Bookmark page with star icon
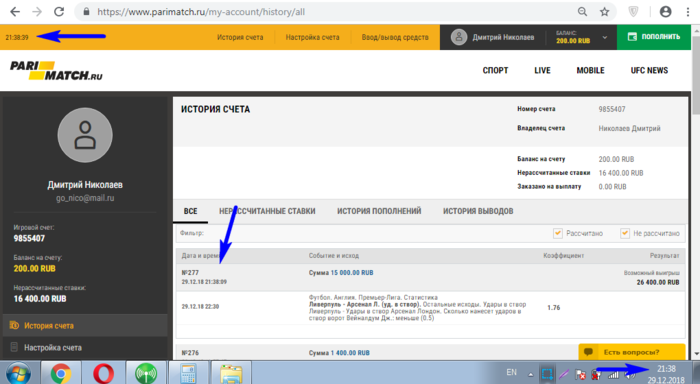700x384 pixels. pyautogui.click(x=604, y=12)
